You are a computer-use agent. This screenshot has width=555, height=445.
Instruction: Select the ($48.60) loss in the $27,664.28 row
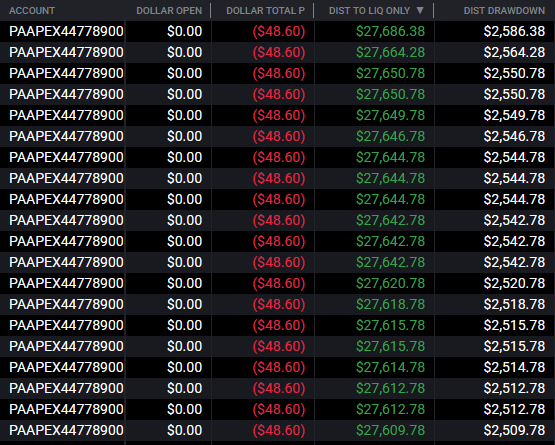tap(279, 52)
